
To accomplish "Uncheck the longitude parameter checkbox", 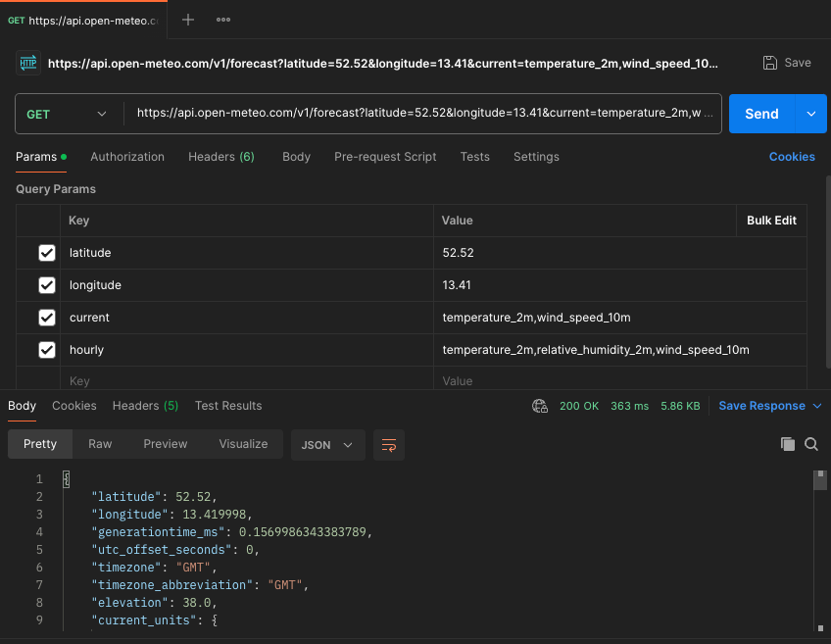I will tap(47, 285).
